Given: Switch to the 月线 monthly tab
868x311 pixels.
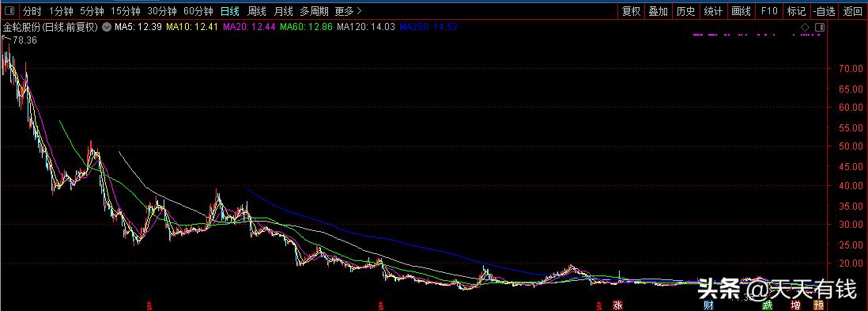Looking at the screenshot, I should [284, 11].
